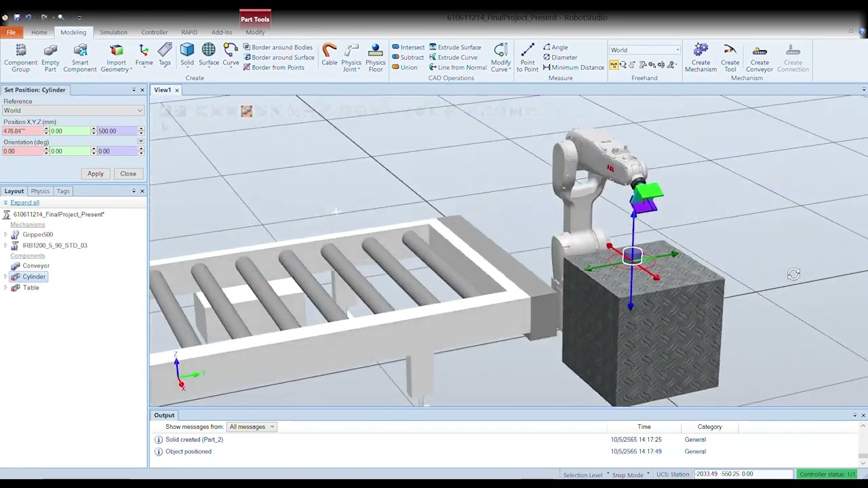Screen dimensions: 868x488
Task: Open the RAPID ribbon tab
Action: (189, 33)
